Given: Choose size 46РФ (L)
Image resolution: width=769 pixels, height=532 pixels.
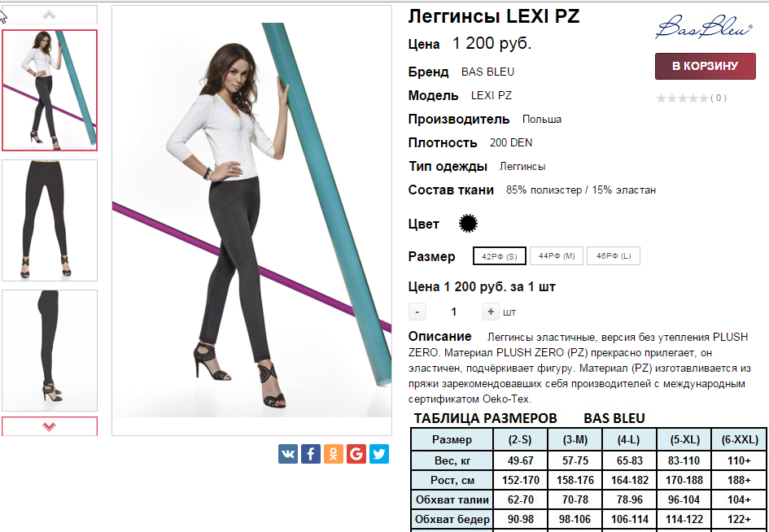Looking at the screenshot, I should pyautogui.click(x=613, y=256).
